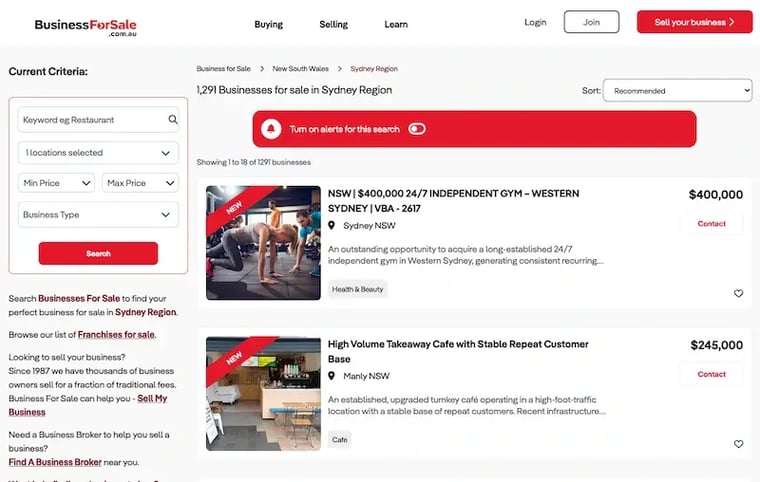Type in the Keyword search field

[90, 120]
